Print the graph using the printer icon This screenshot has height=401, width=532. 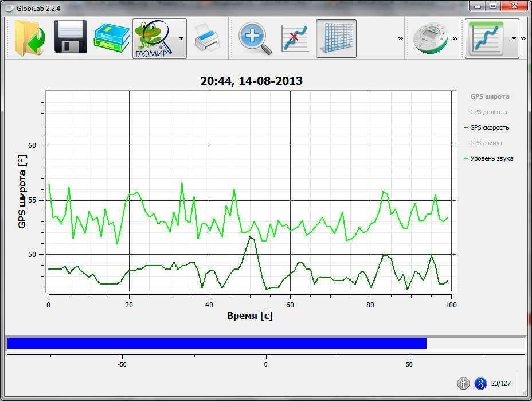pos(207,38)
